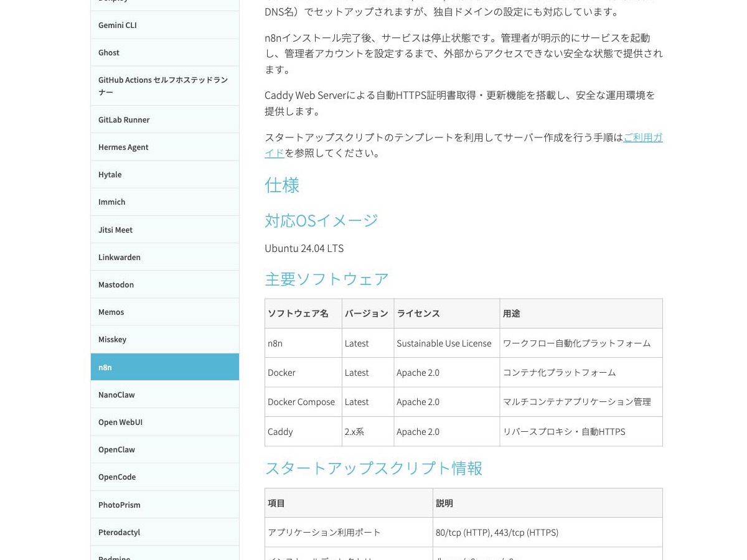Open the Hytale sidebar item
Screen dimensions: 747x560
coord(165,174)
